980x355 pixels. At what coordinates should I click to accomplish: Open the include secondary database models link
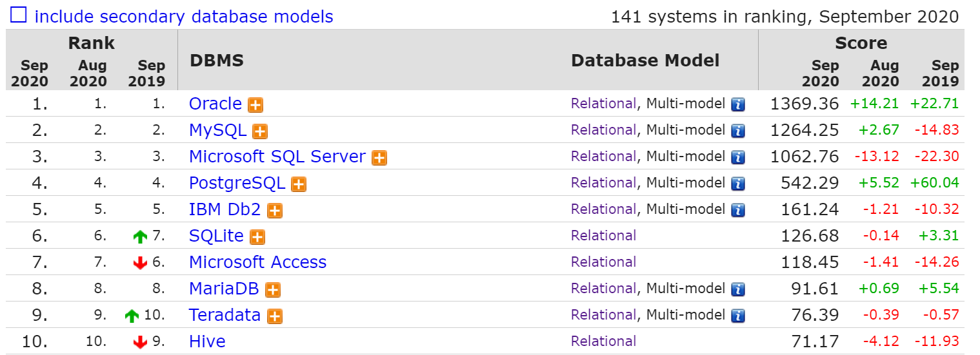[184, 16]
